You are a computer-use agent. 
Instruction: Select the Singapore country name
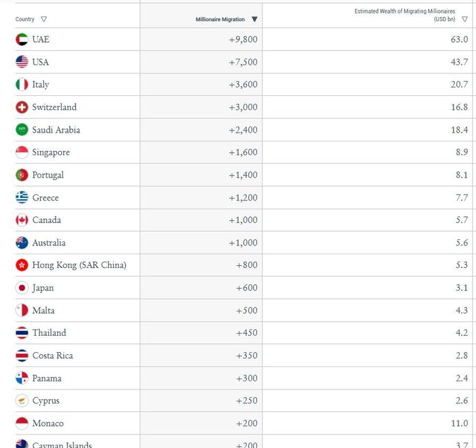coord(51,152)
